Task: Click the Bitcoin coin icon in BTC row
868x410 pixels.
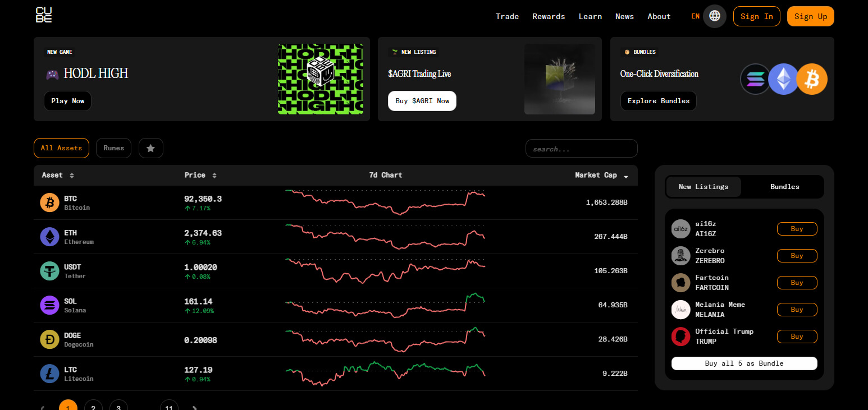Action: point(49,202)
